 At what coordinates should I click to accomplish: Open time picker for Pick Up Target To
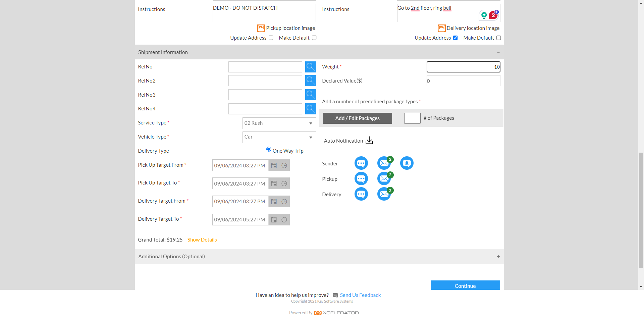pyautogui.click(x=284, y=183)
